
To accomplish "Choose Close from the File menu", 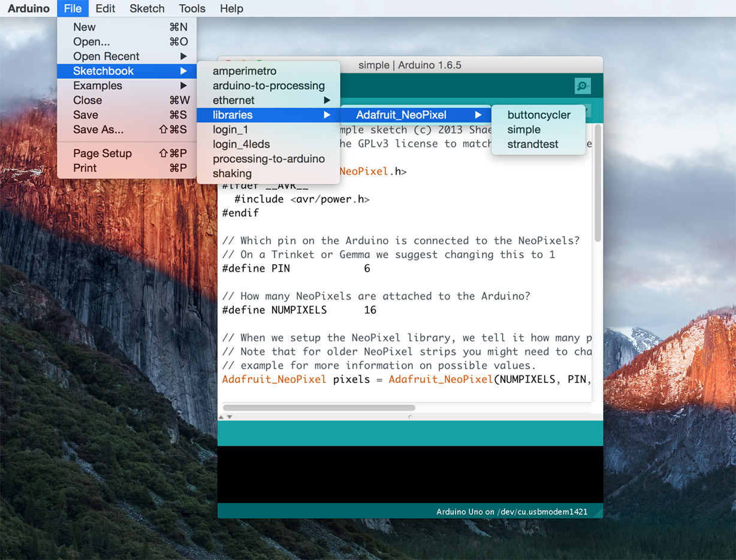I will pyautogui.click(x=127, y=100).
